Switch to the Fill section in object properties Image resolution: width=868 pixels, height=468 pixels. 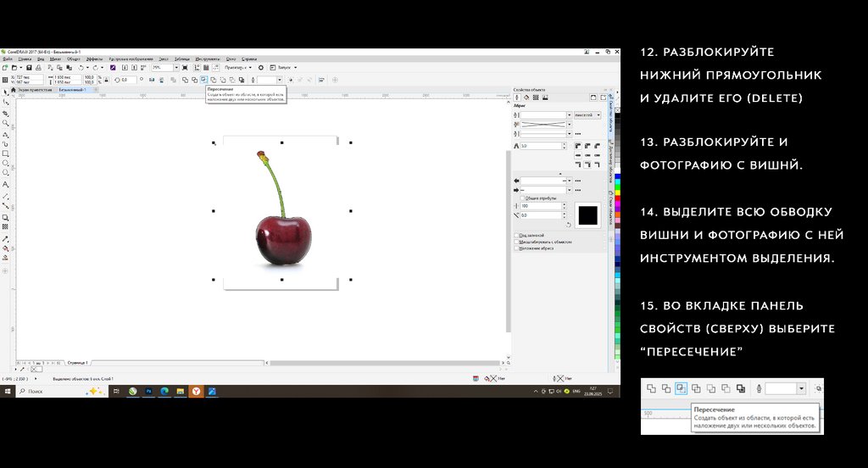(526, 97)
